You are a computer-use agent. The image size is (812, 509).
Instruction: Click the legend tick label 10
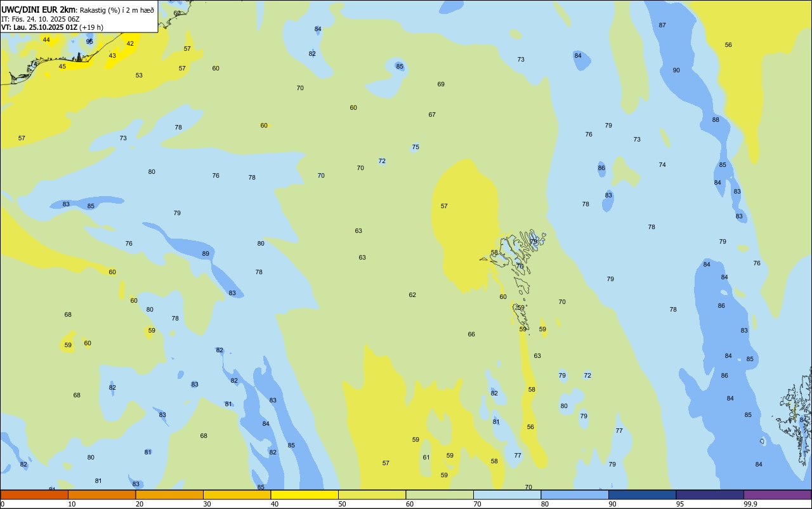pyautogui.click(x=72, y=504)
